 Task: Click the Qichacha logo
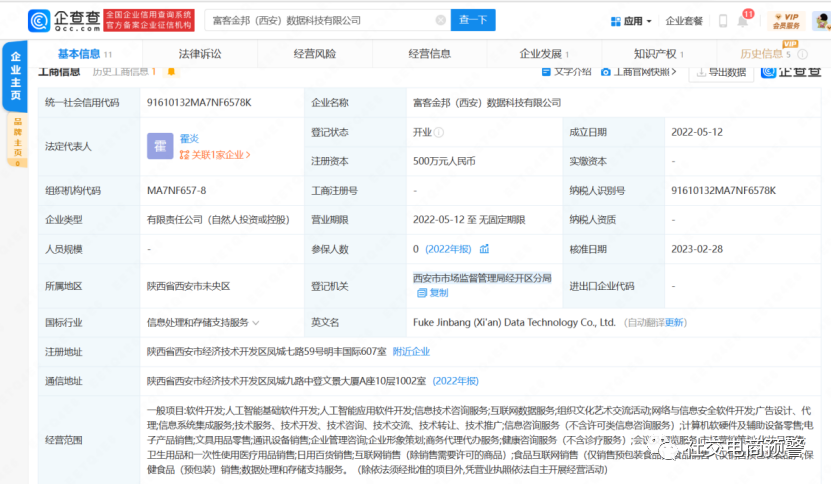click(64, 20)
